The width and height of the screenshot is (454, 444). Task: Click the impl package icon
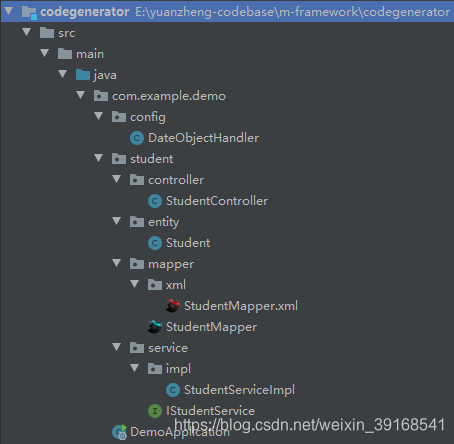(155, 369)
